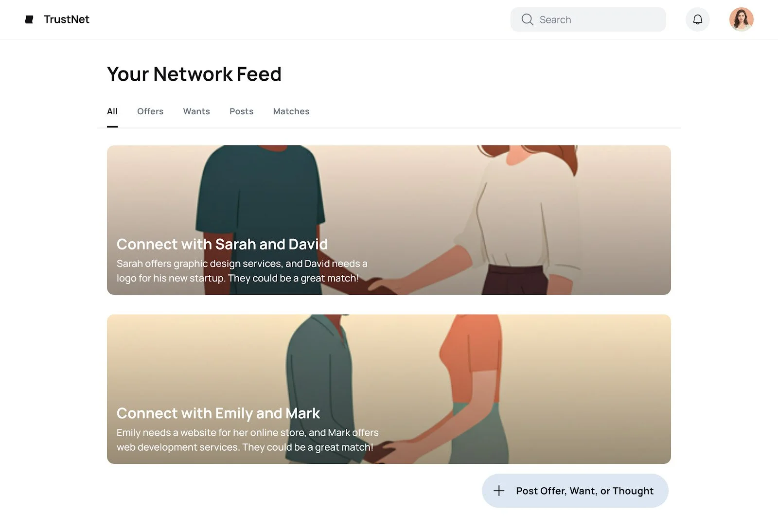
Task: Switch to the Wants tab
Action: click(196, 111)
